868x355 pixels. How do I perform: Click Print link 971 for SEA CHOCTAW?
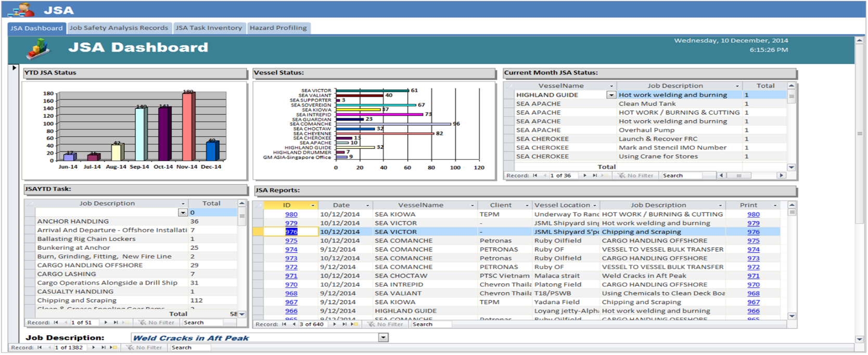click(x=753, y=276)
